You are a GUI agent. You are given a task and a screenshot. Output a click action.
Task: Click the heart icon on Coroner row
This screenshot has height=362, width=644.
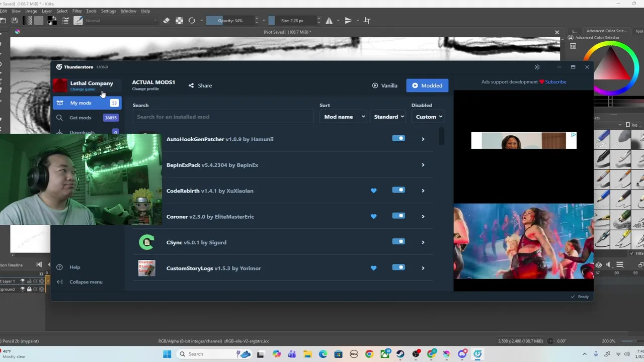click(373, 216)
